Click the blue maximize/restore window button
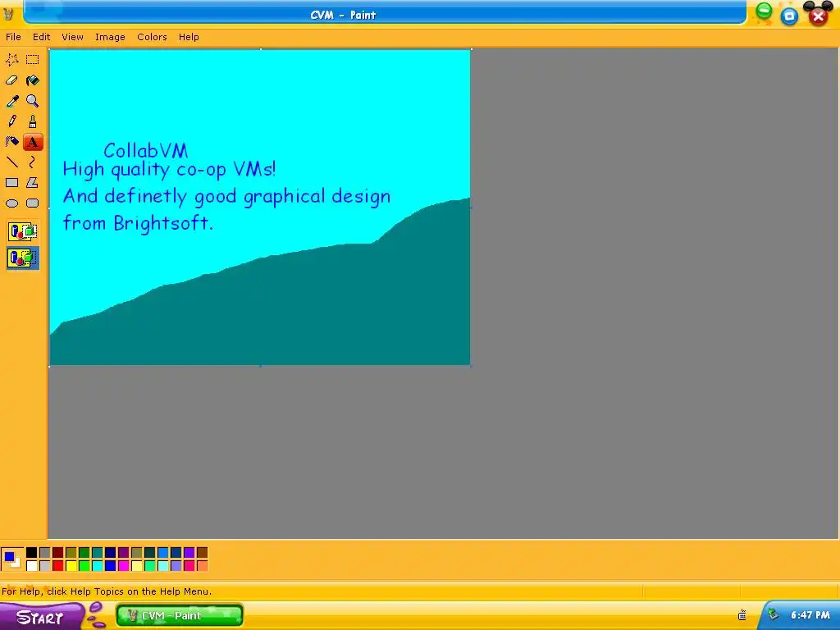 [x=789, y=16]
